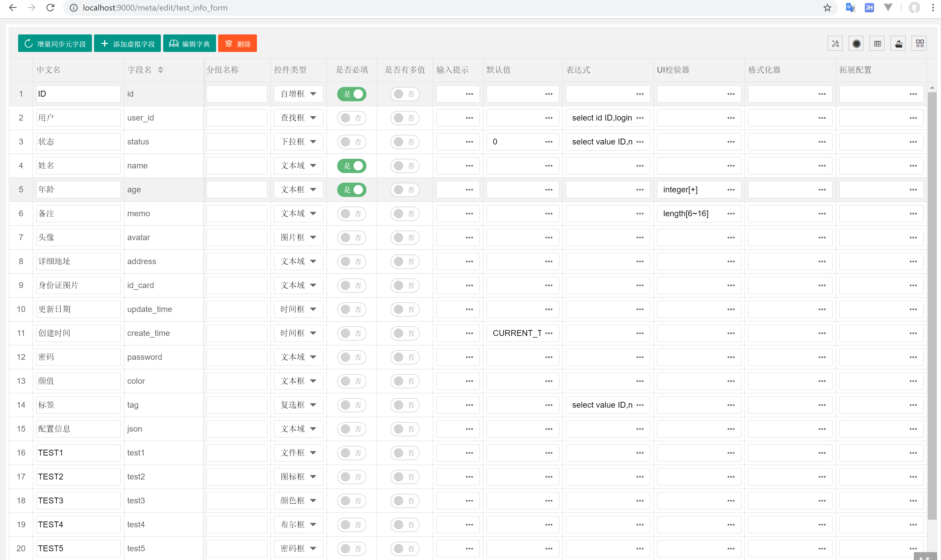Screen dimensions: 941x560
Task: Click the column layout icon at far right
Action: pos(920,44)
